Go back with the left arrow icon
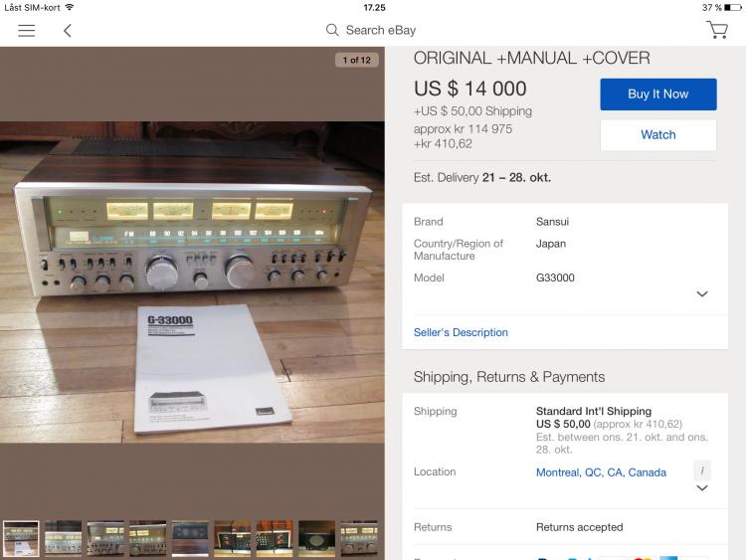Viewport: 746px width, 560px height. click(67, 31)
